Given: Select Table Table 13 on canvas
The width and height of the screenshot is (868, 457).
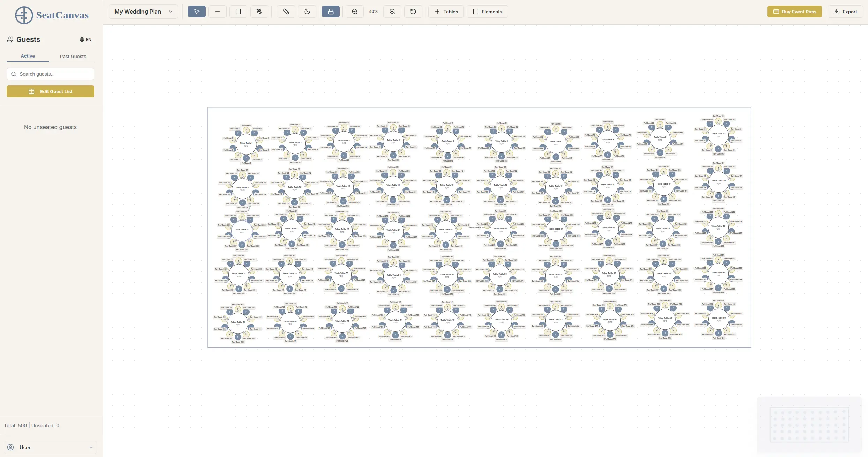Looking at the screenshot, I should point(343,187).
